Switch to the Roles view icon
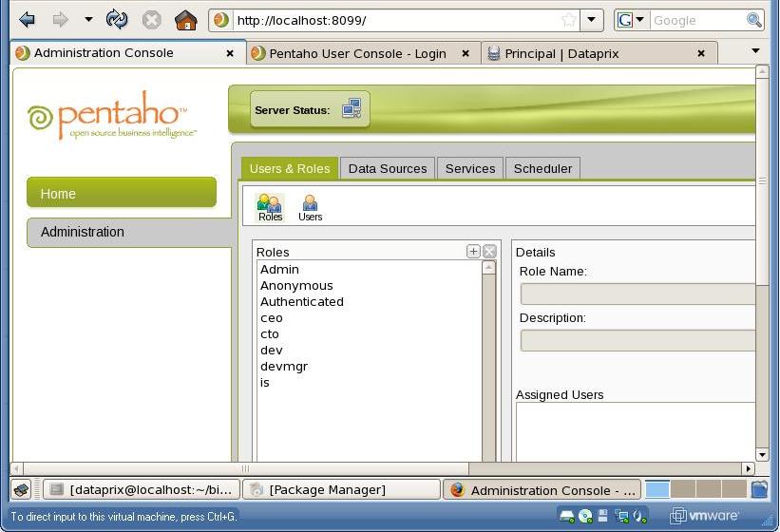 pos(270,208)
